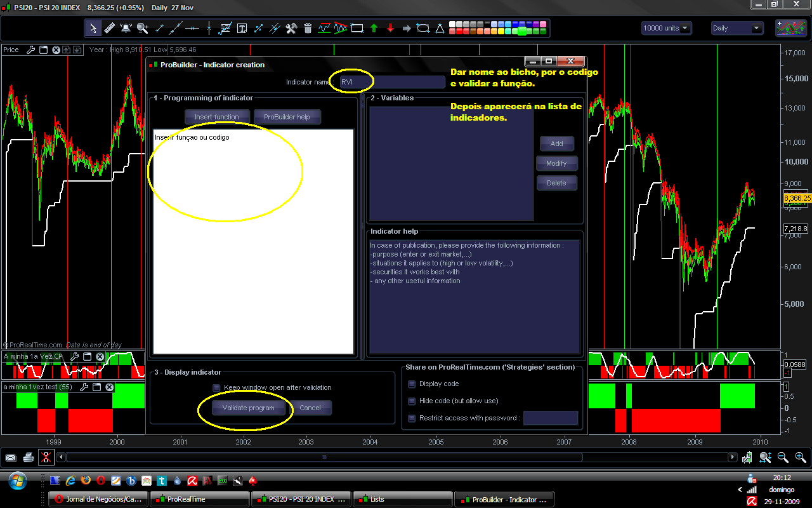This screenshot has height=508, width=812.
Task: Remove the 'a minha 1vez test (55)' indicator
Action: coord(109,387)
